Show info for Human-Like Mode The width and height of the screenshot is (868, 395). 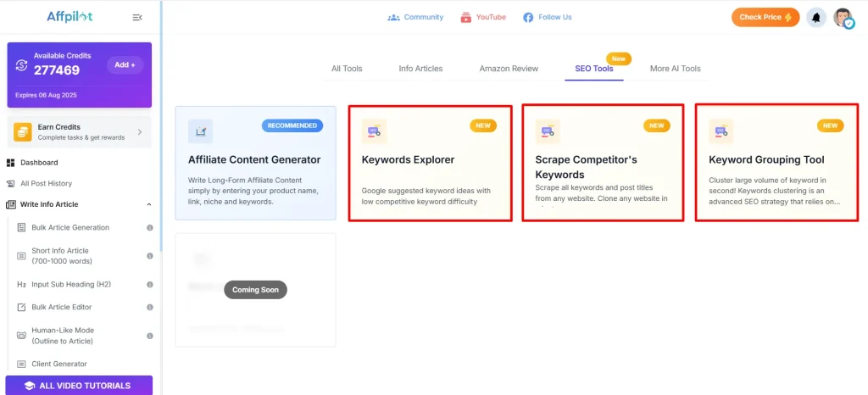149,336
